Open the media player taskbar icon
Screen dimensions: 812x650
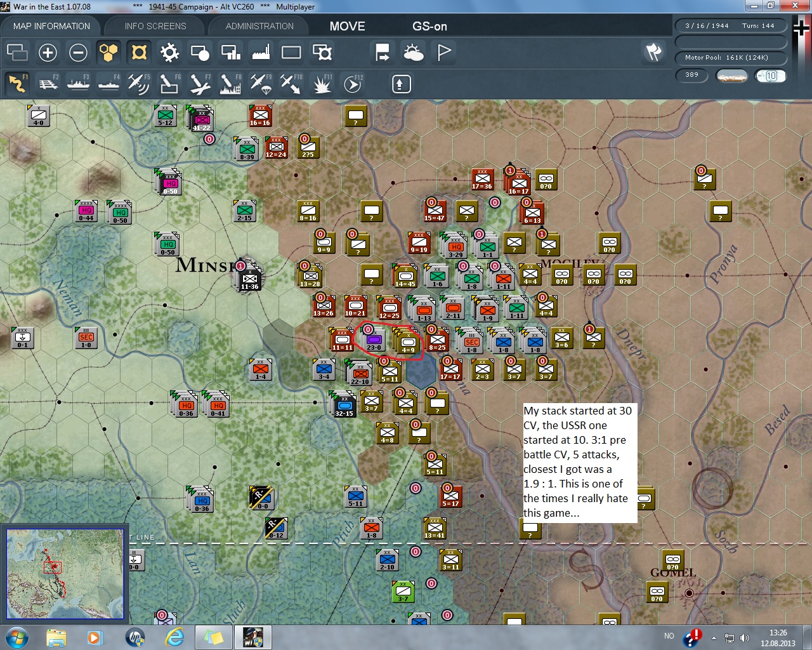tap(95, 637)
